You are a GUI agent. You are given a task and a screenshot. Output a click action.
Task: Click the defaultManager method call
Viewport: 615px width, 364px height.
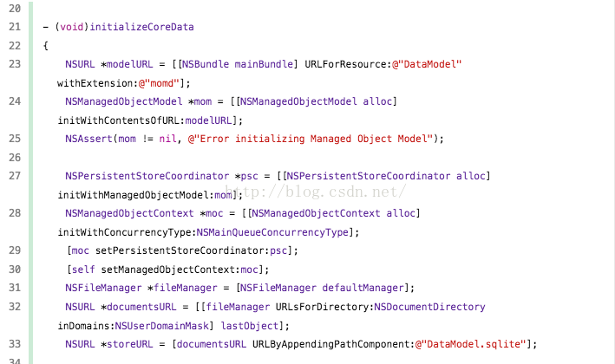[x=363, y=288]
